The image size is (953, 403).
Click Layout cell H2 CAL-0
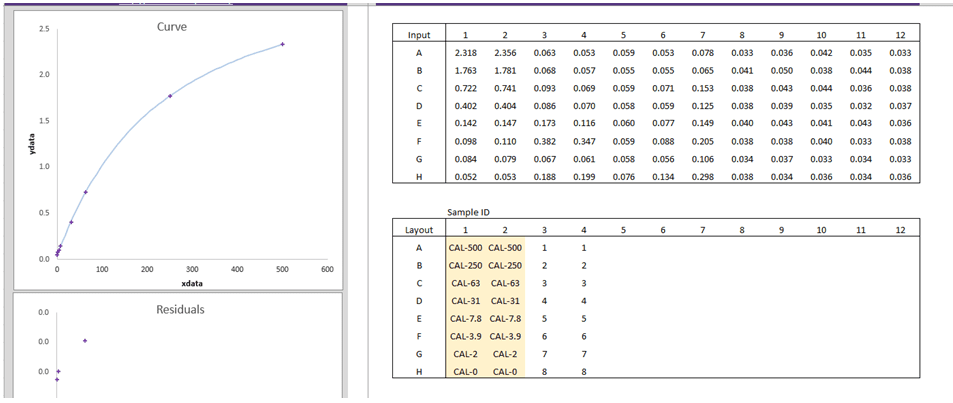pyautogui.click(x=505, y=371)
